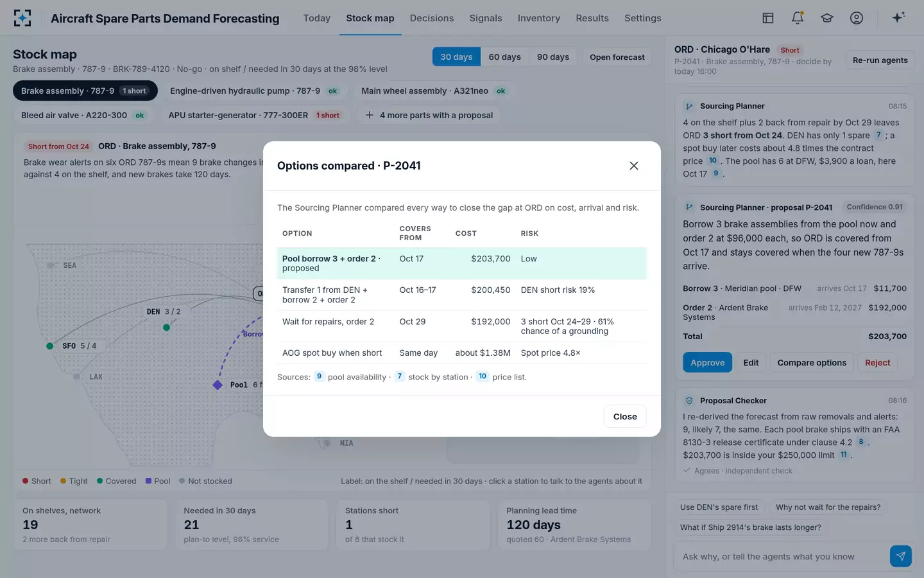Send the message with paper plane icon
Screen dimensions: 924x578
click(901, 556)
